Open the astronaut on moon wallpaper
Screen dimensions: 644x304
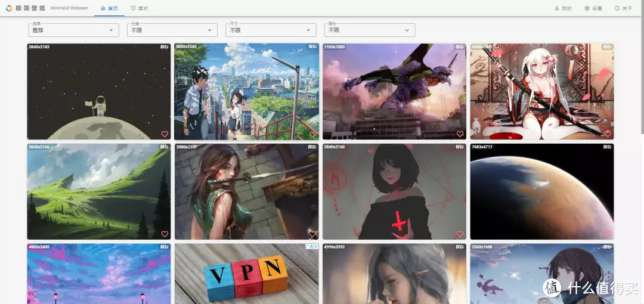pos(99,92)
